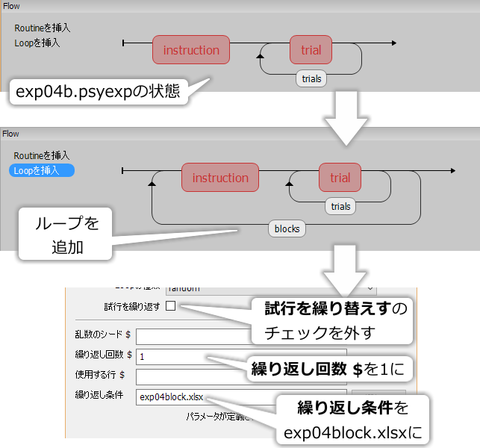Open the loop type dropdown showing random
The image size is (480, 448).
tap(271, 290)
